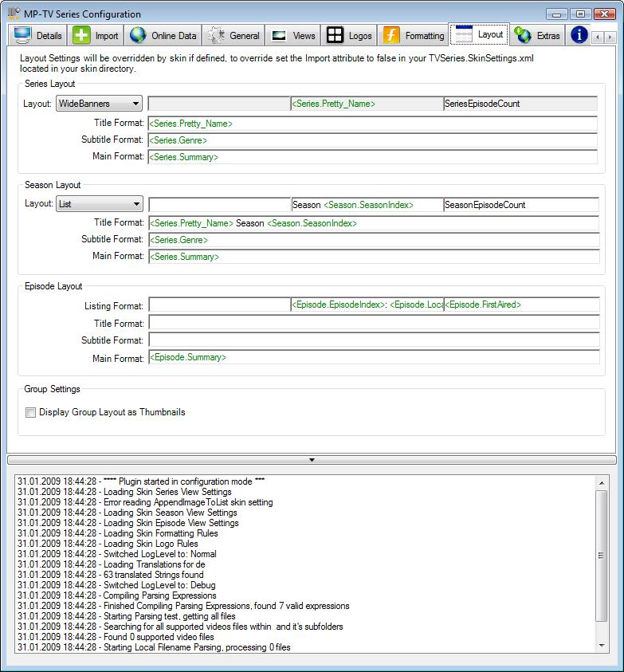Viewport: 624px width, 672px height.
Task: Click the Episode Main Format summary field
Action: coord(372,358)
